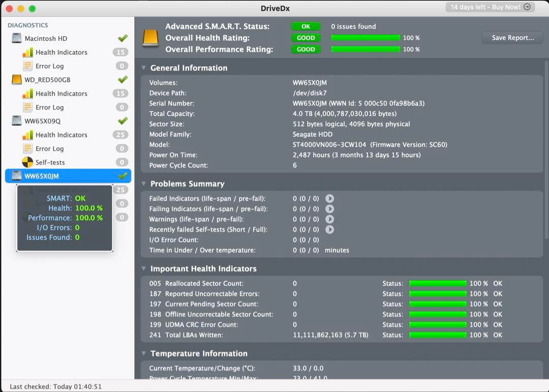Click the 198 Offline Uncorrectable Sector Count row
This screenshot has height=392, width=549.
click(x=326, y=314)
